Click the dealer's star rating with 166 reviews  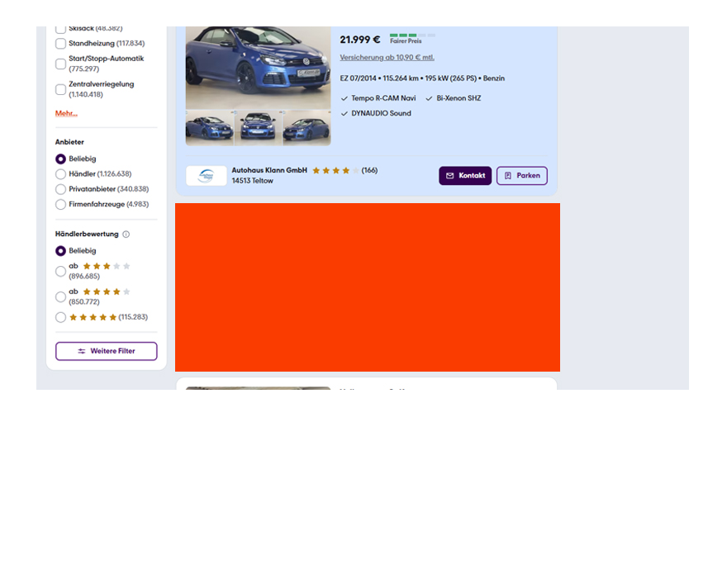(x=335, y=171)
